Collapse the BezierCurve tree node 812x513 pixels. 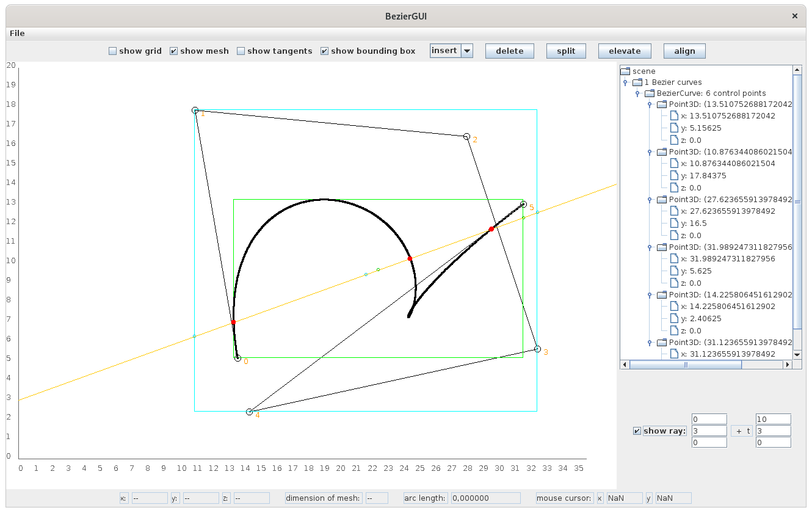637,93
